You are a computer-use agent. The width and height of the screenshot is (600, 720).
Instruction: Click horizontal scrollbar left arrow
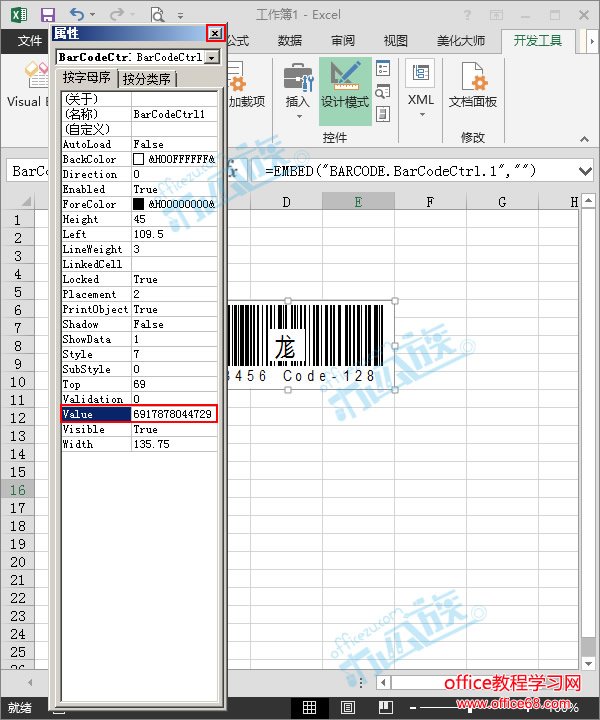[383, 683]
